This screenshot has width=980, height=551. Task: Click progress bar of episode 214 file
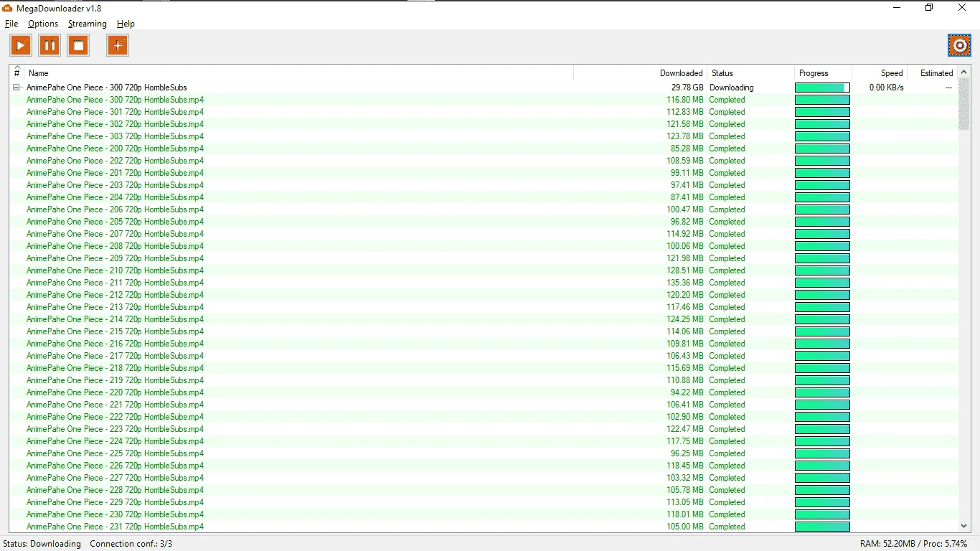[822, 319]
